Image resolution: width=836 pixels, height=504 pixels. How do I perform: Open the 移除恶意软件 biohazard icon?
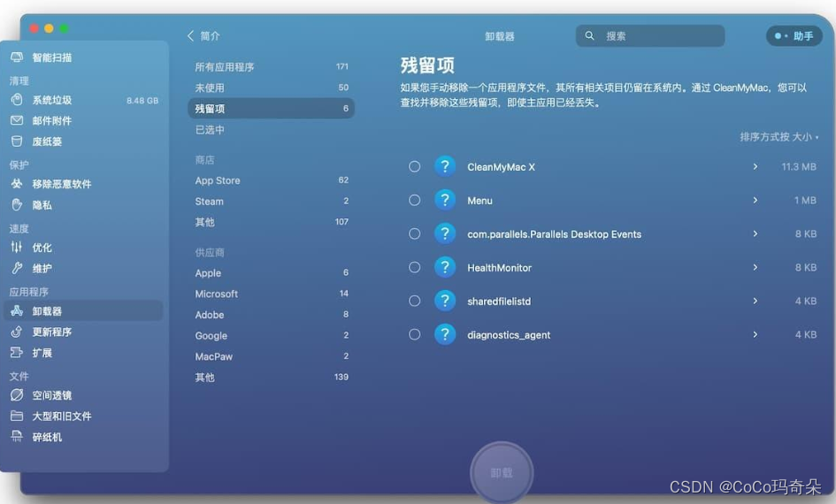pos(17,184)
